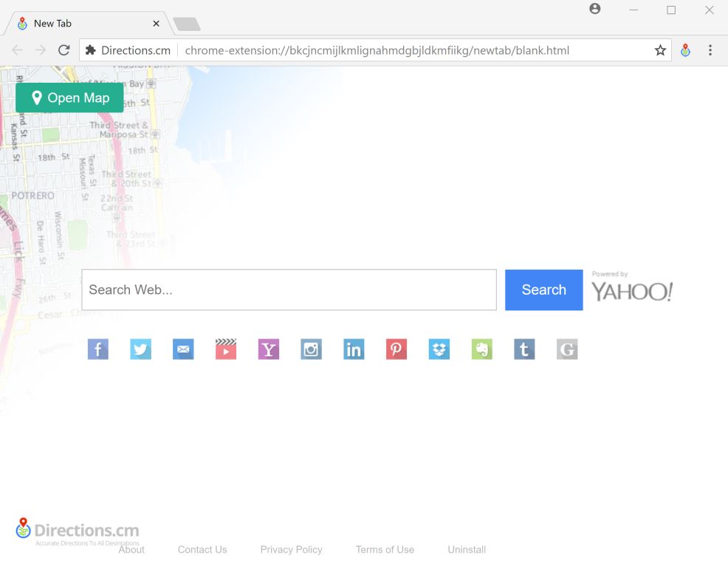728x563 pixels.
Task: Open the Facebook shortcut icon
Action: 98,349
